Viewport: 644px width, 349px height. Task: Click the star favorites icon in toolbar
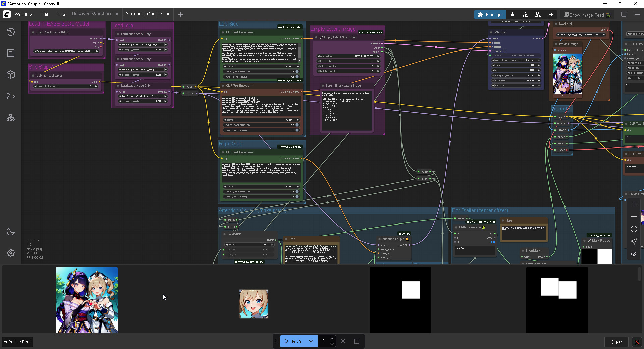click(513, 14)
